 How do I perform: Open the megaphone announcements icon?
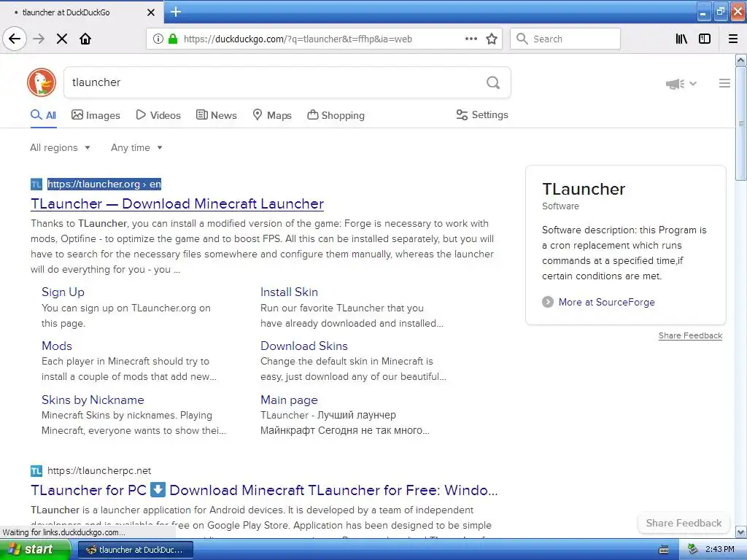coord(675,84)
